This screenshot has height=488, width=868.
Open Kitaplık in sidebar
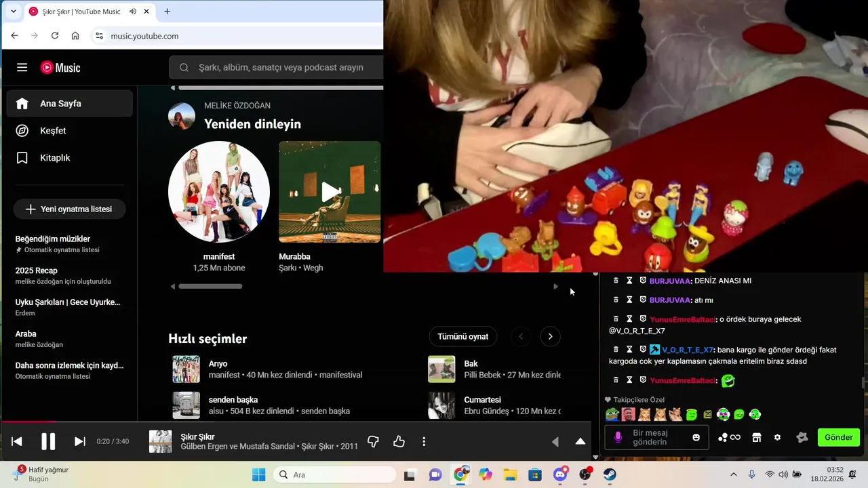pos(70,158)
